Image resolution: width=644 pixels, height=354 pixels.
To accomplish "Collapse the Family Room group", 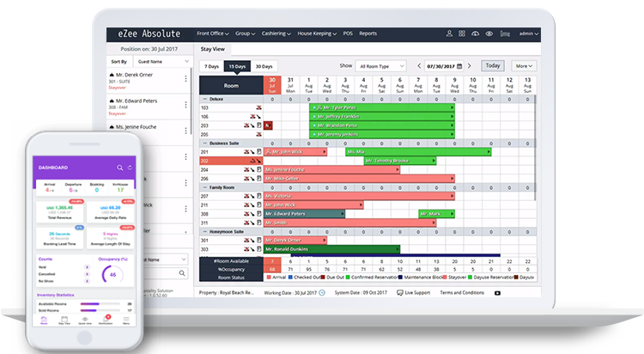I will tap(204, 186).
